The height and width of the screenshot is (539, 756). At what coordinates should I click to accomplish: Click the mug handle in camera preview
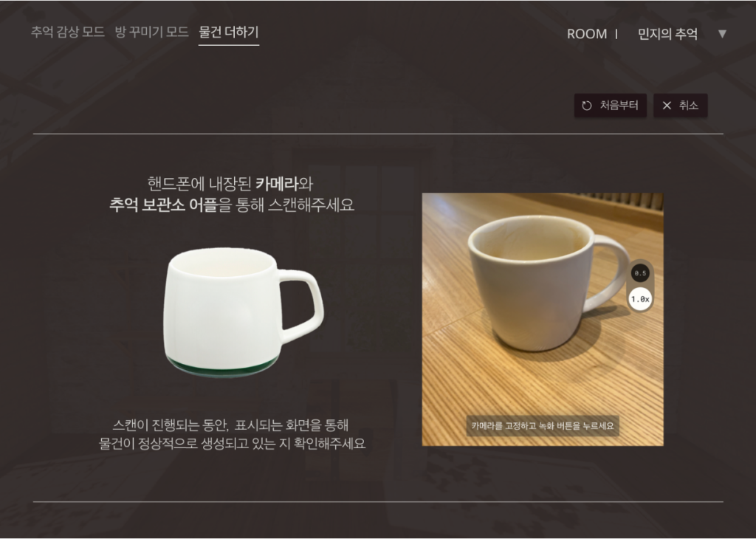[610, 273]
